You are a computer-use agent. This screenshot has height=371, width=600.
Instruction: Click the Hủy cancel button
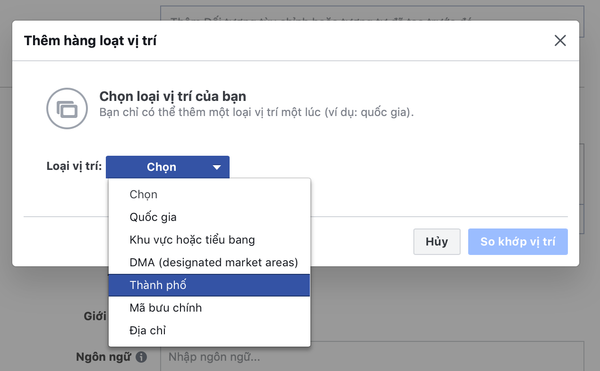click(x=437, y=242)
